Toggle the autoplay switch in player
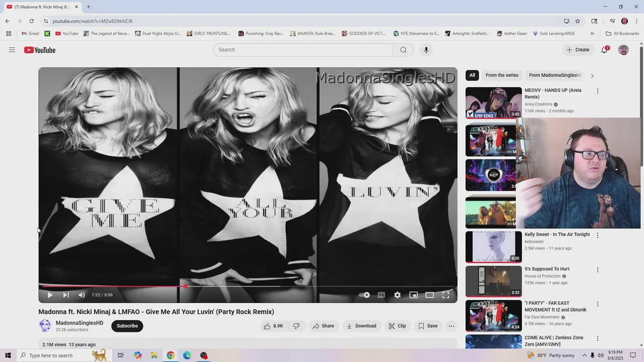The height and width of the screenshot is (362, 644). click(365, 295)
